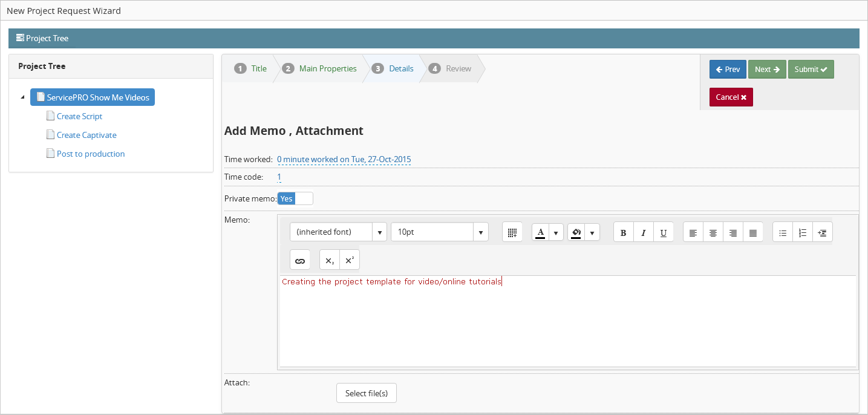Switch to the Review step tab
The height and width of the screenshot is (415, 868).
coord(458,69)
